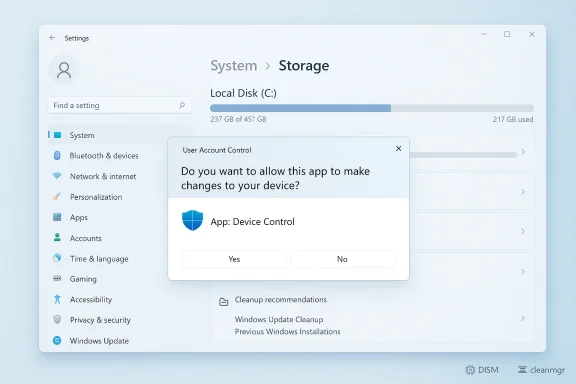The width and height of the screenshot is (576, 384).
Task: Click the Network wifi icon
Action: coord(57,176)
